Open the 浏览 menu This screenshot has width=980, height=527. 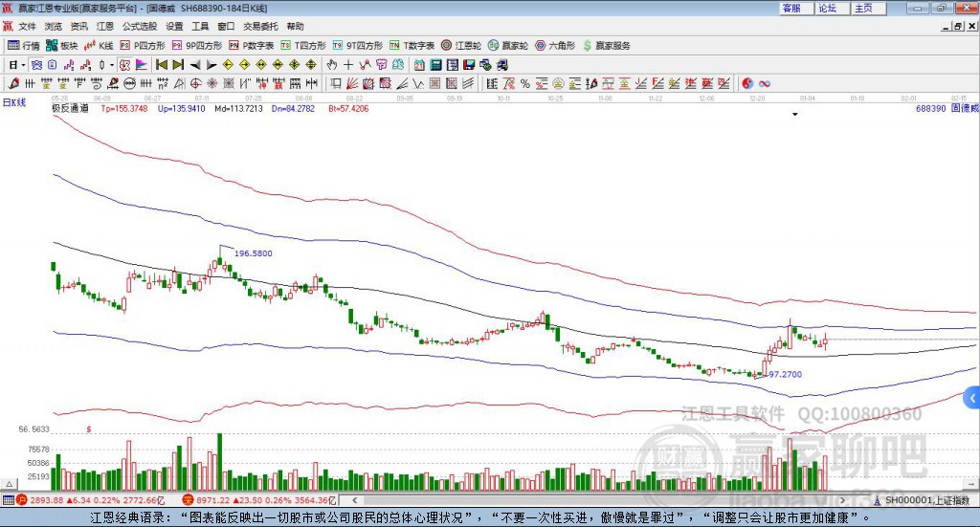(x=54, y=26)
